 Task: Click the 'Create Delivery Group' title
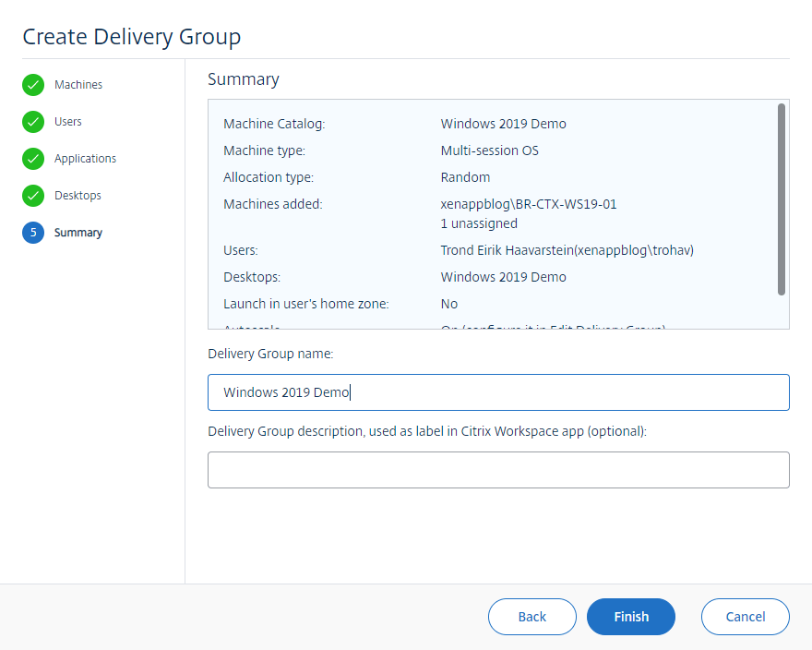click(x=132, y=37)
